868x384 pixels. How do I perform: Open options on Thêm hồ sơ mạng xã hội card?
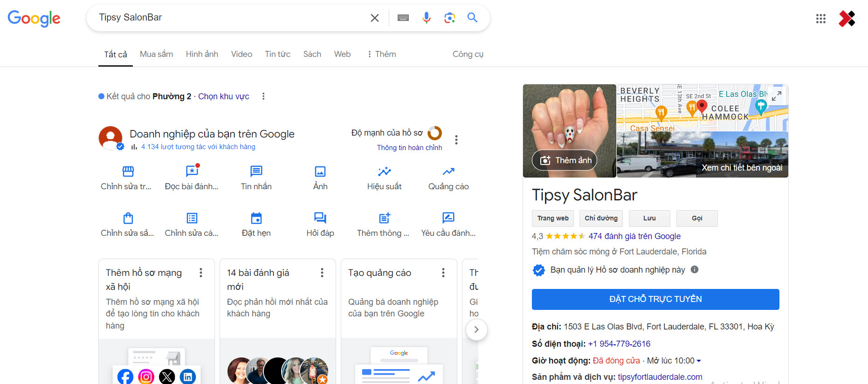pyautogui.click(x=201, y=273)
